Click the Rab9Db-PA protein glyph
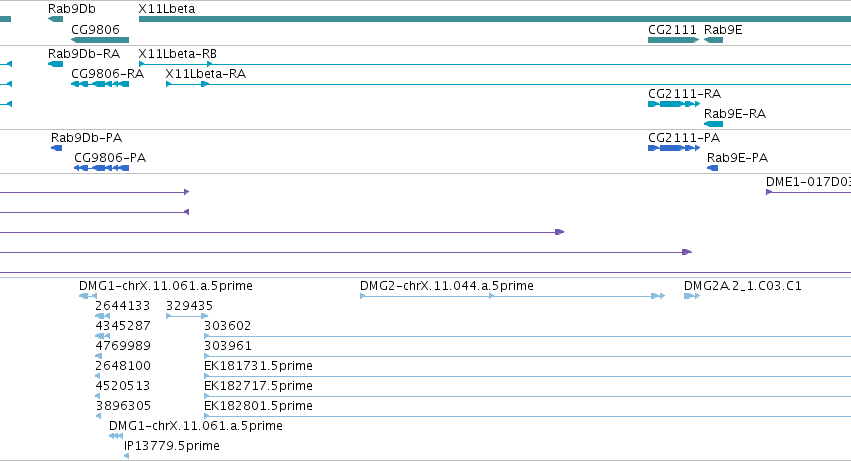The height and width of the screenshot is (461, 851). tap(56, 148)
